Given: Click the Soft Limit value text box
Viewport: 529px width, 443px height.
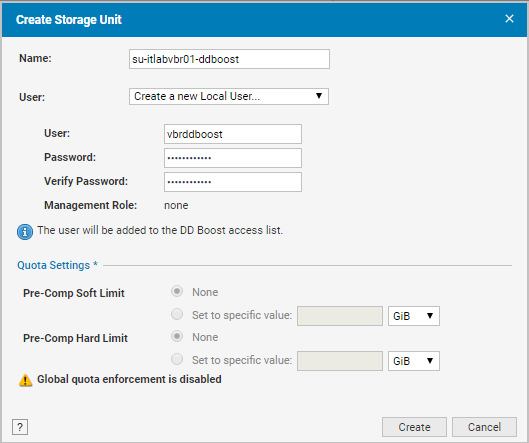Looking at the screenshot, I should pos(340,316).
